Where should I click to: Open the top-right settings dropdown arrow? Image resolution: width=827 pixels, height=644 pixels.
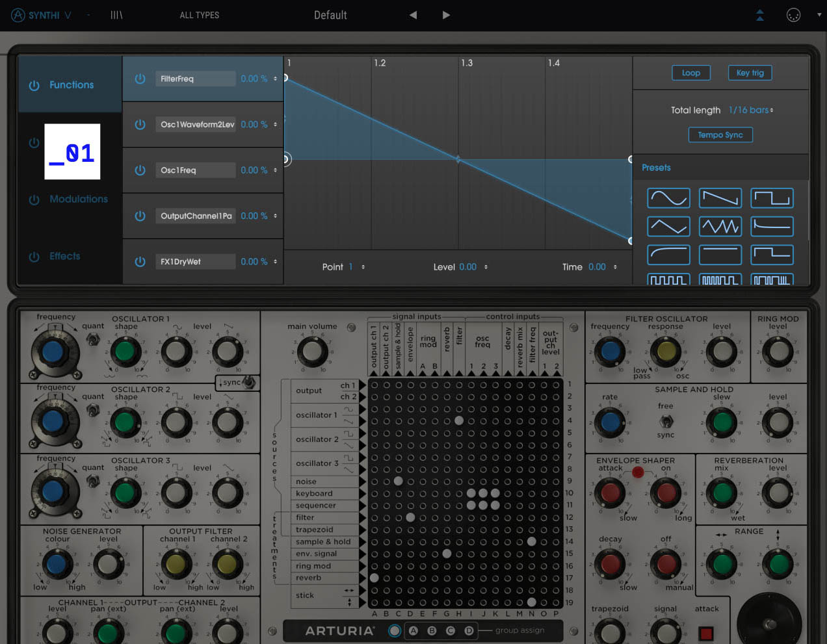click(819, 15)
